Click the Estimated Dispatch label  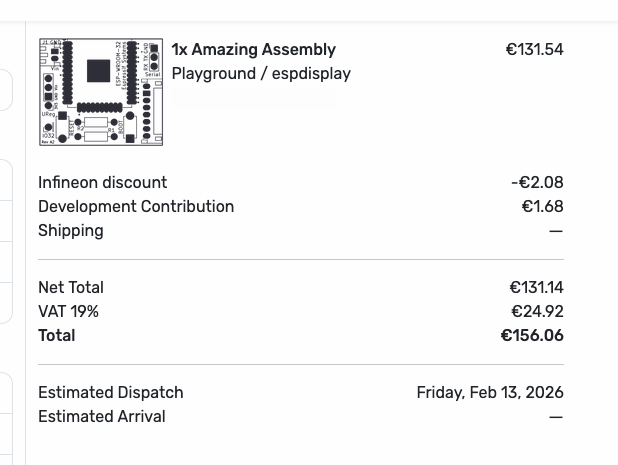point(110,392)
